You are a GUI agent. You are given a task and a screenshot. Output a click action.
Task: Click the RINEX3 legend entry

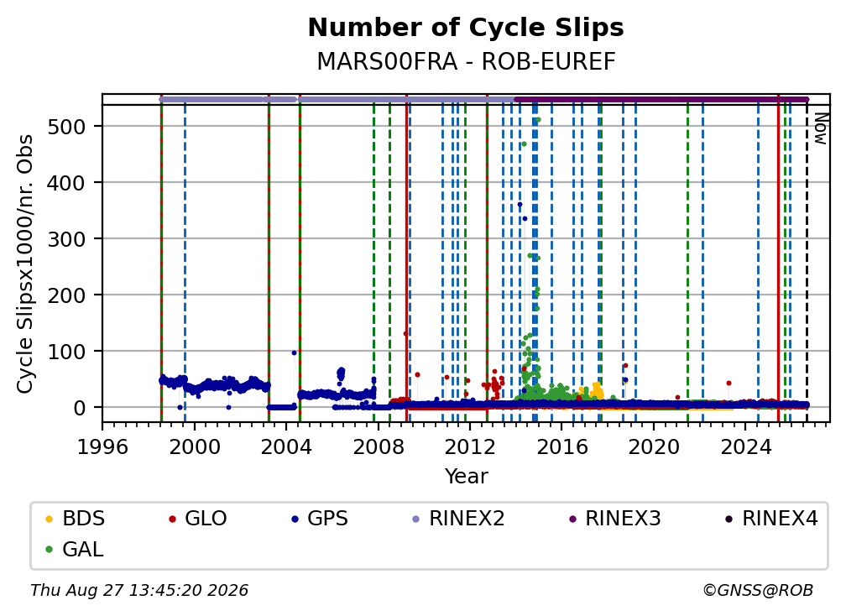(x=614, y=519)
